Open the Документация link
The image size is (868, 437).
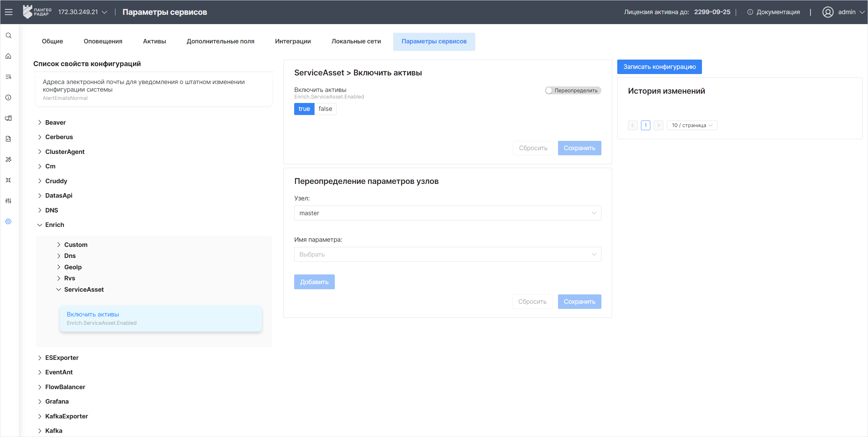coord(778,12)
